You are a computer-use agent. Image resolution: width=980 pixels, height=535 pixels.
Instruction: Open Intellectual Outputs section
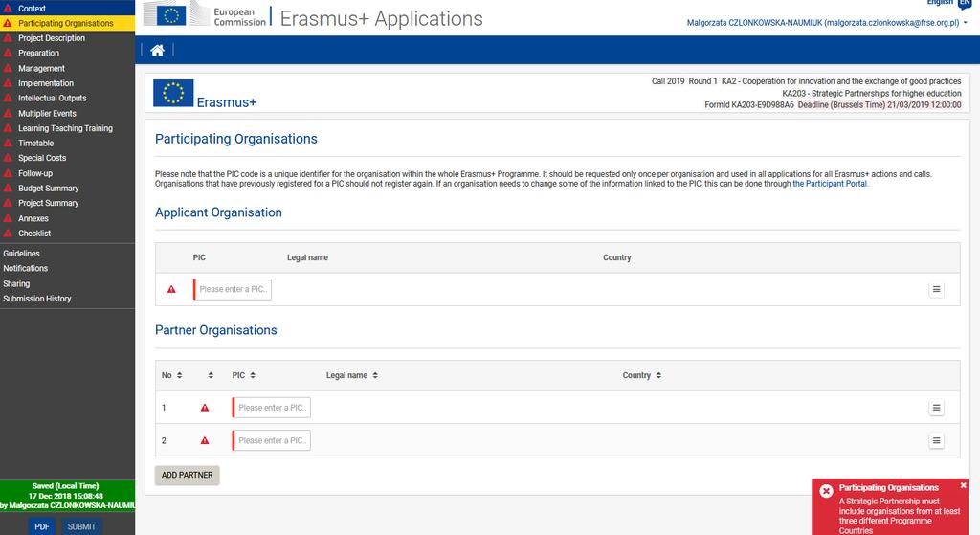click(x=52, y=99)
